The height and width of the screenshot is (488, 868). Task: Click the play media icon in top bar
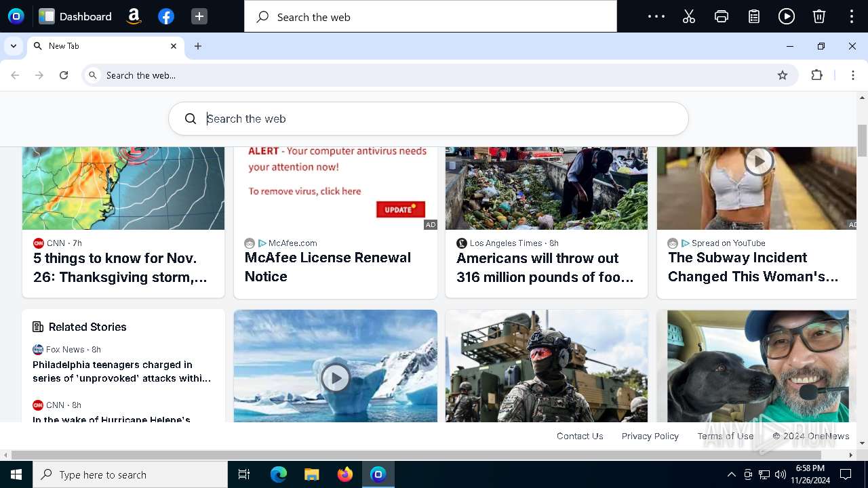point(787,16)
